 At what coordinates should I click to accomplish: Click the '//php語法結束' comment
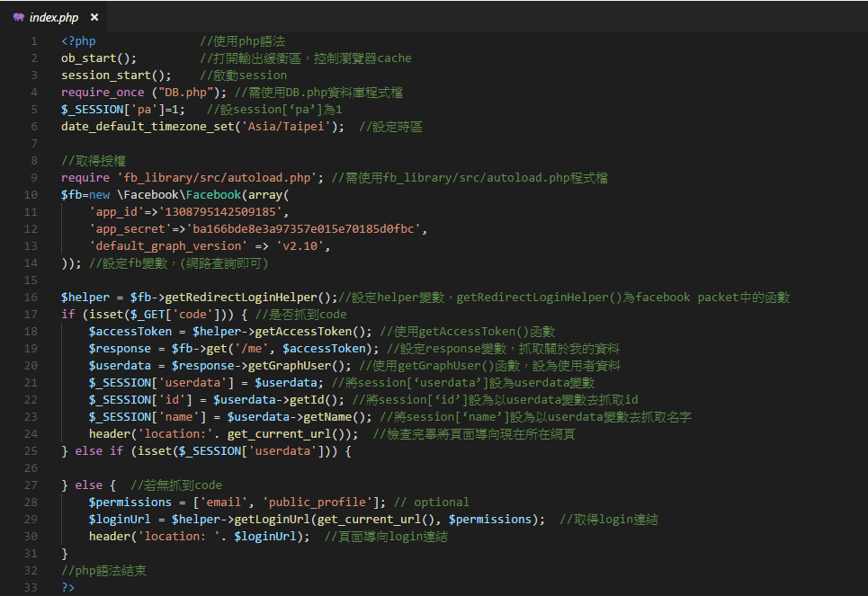tap(103, 571)
